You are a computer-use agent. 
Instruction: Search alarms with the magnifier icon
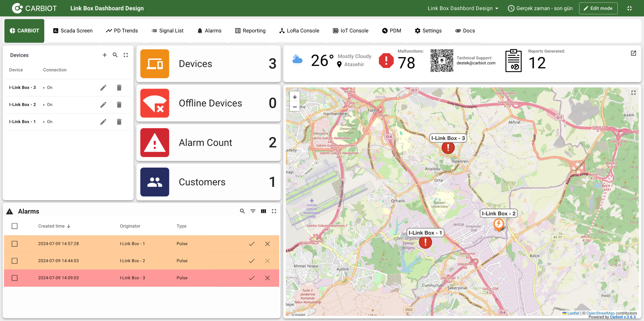coord(242,211)
